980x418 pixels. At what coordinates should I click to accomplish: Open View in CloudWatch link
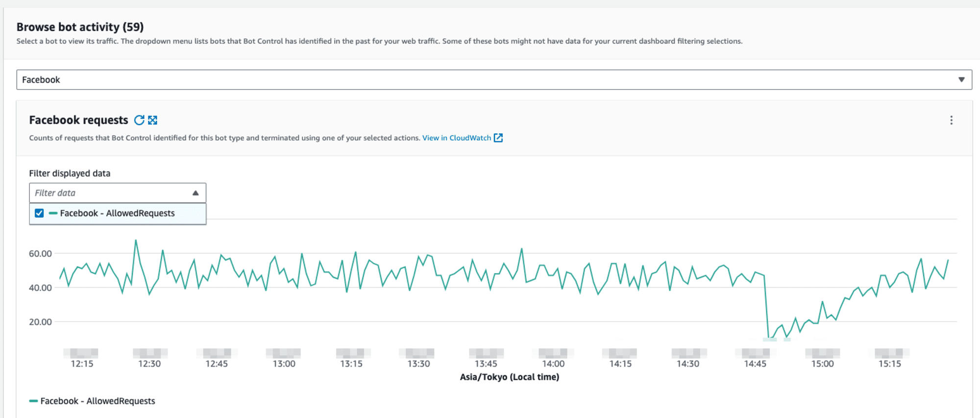pos(457,138)
